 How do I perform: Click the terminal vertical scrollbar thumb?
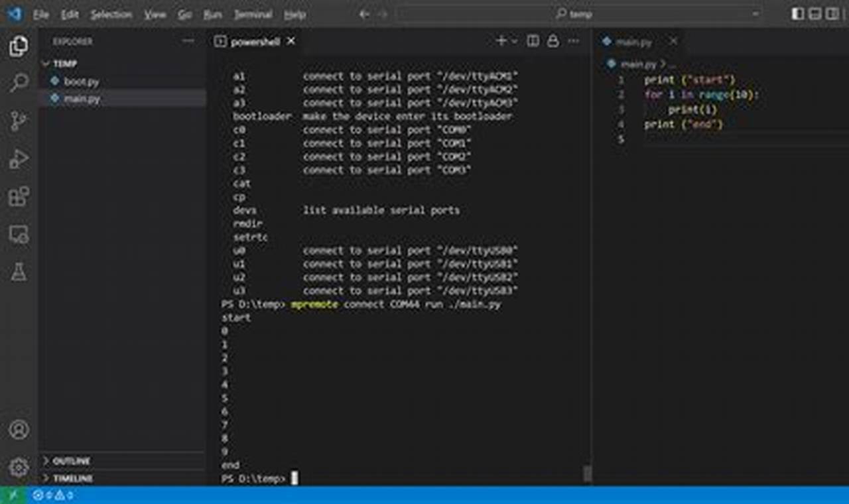(x=587, y=473)
